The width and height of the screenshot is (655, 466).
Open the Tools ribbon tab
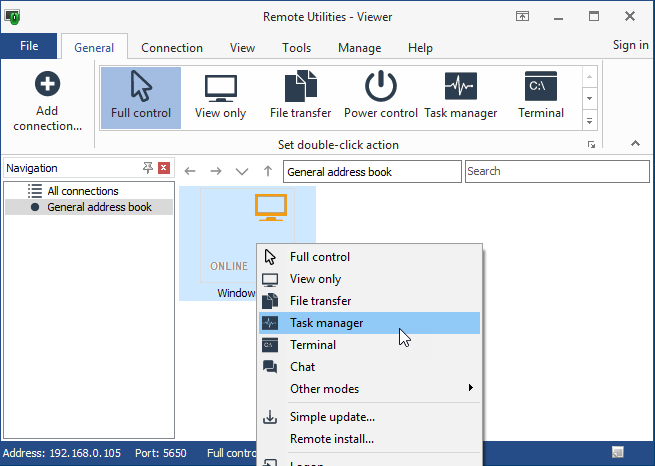point(296,48)
